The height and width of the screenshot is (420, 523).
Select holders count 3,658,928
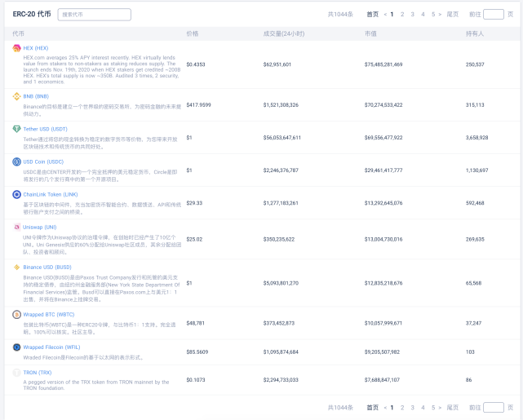(x=477, y=137)
